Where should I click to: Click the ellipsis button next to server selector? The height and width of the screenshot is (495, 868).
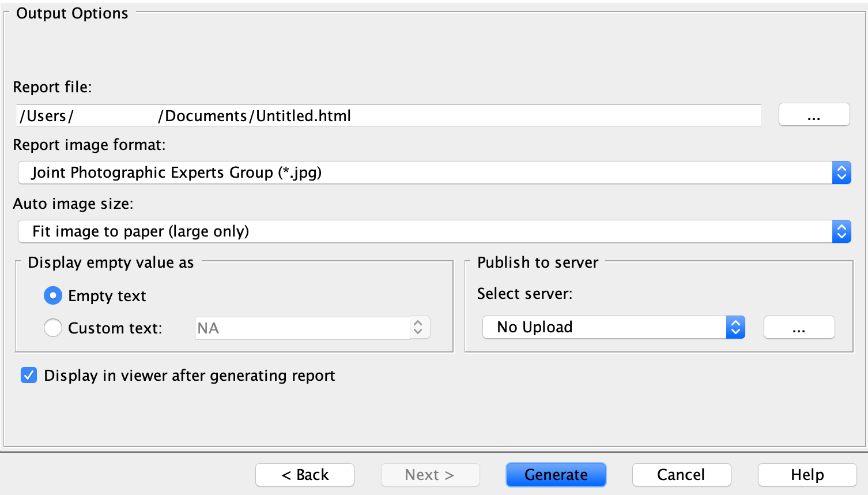(799, 327)
